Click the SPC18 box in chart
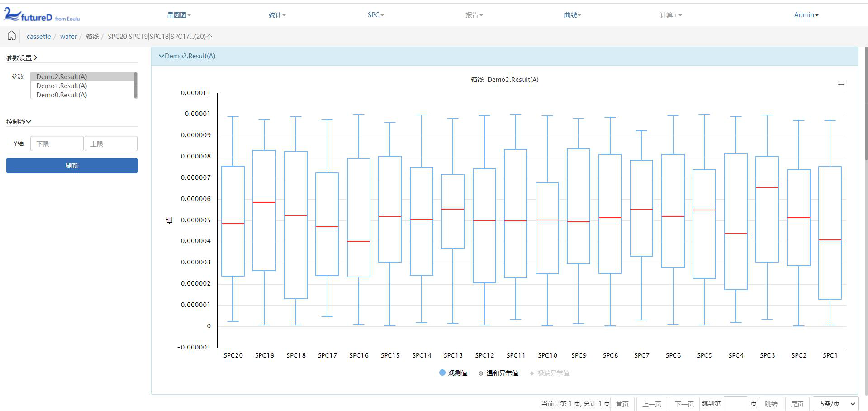The width and height of the screenshot is (868, 411). (296, 225)
